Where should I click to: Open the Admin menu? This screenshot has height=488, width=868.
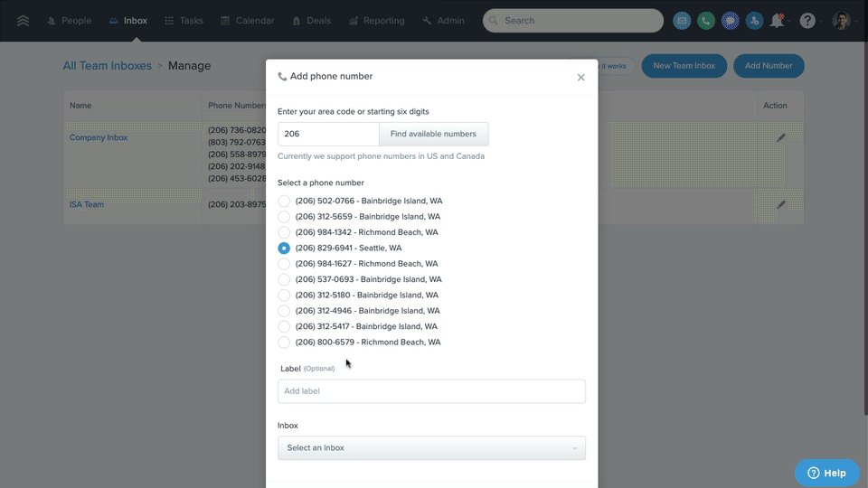443,21
